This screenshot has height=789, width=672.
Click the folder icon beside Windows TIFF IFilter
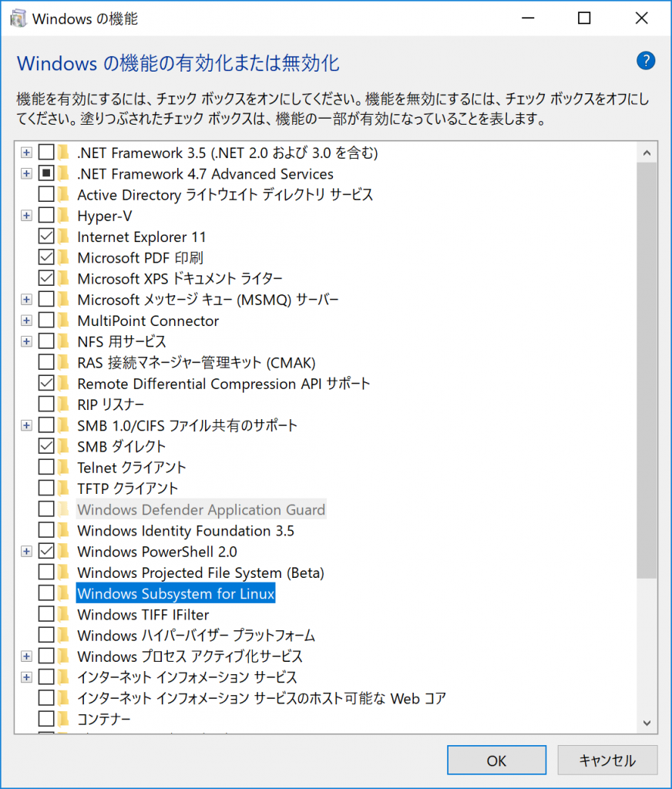click(63, 614)
